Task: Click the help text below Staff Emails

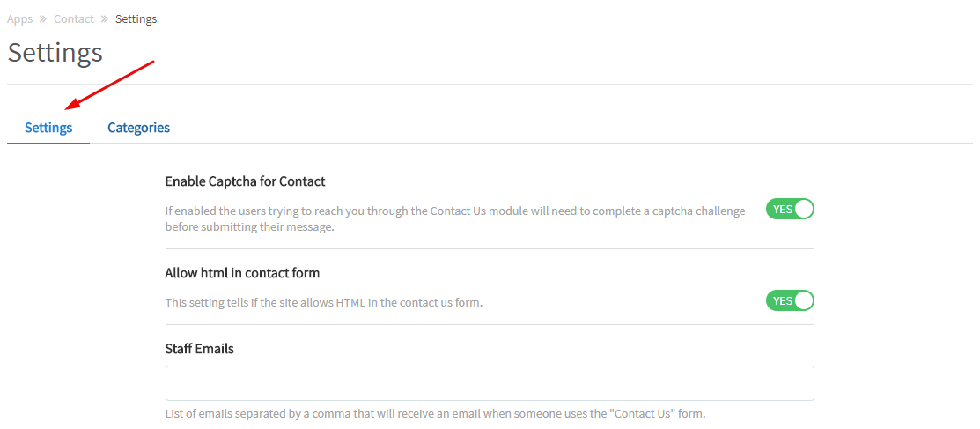Action: tap(435, 413)
